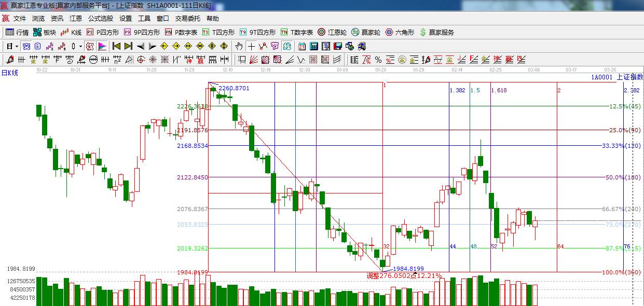
Task: Open the 交易委托 menu
Action: 187,19
